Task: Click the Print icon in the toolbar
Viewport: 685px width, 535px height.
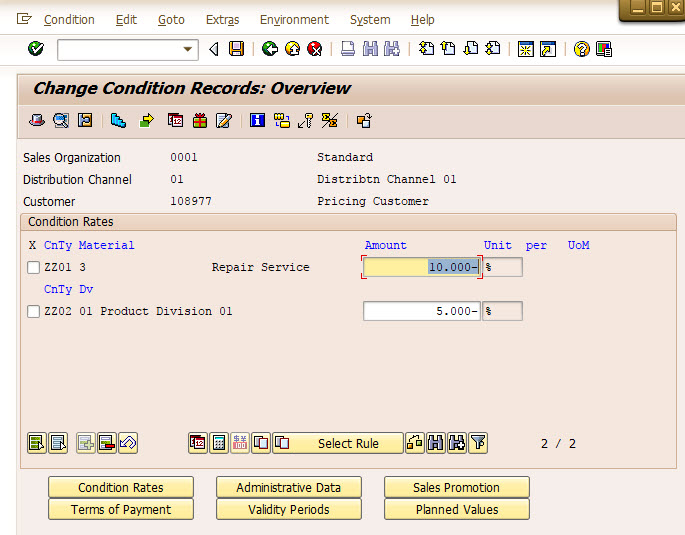Action: point(348,49)
